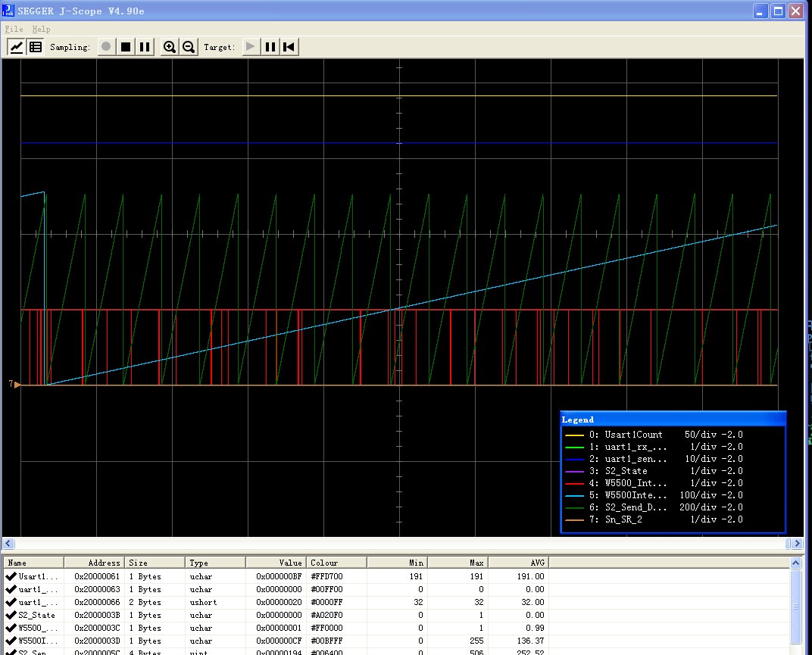Image resolution: width=812 pixels, height=655 pixels.
Task: Toggle the W5500I... variable checkbox at 0x2000003D
Action: pyautogui.click(x=11, y=641)
